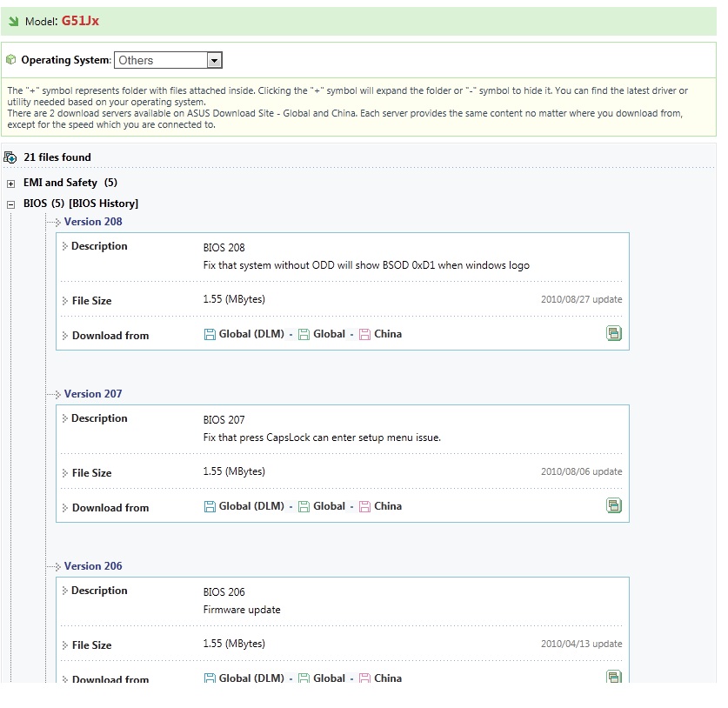Click the floppy icon beside BIOS 207 Global
728x708 pixels.
304,506
